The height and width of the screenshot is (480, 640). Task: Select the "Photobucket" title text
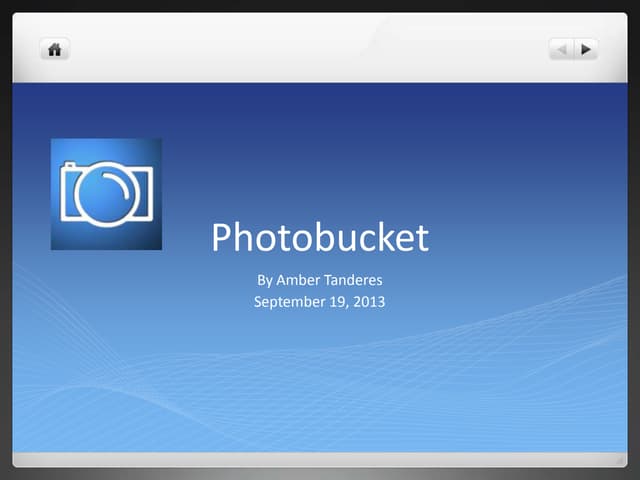coord(320,238)
